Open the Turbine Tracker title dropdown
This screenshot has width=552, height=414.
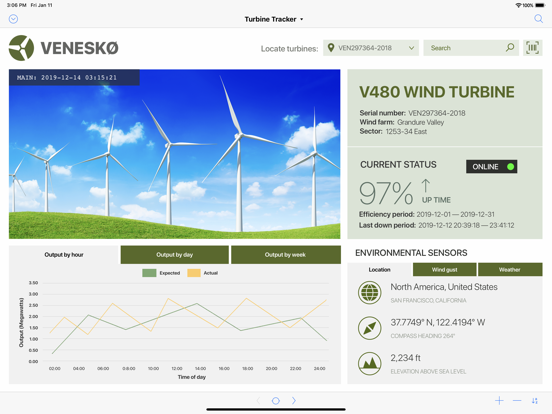click(x=274, y=19)
